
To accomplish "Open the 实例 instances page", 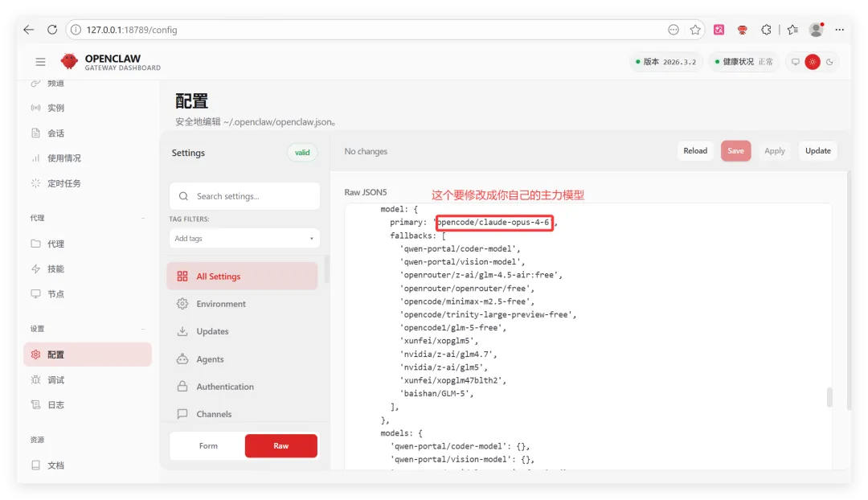I will [x=88, y=108].
